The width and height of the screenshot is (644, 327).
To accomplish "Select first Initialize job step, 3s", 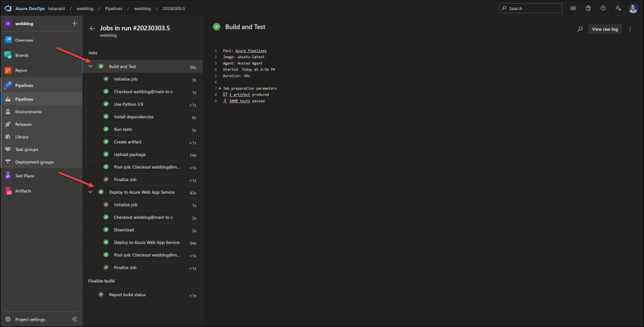I will (x=143, y=79).
